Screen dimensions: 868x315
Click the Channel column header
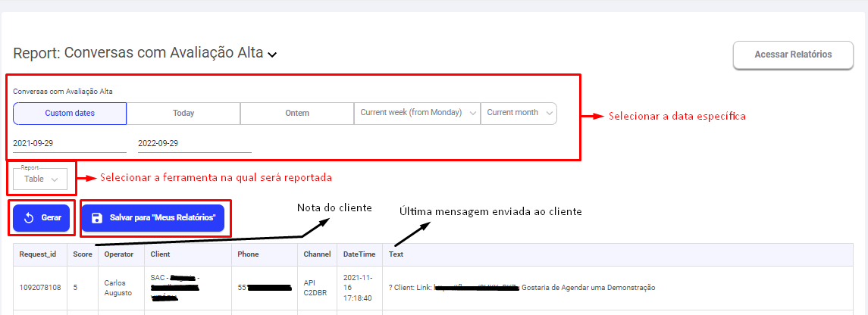(317, 254)
